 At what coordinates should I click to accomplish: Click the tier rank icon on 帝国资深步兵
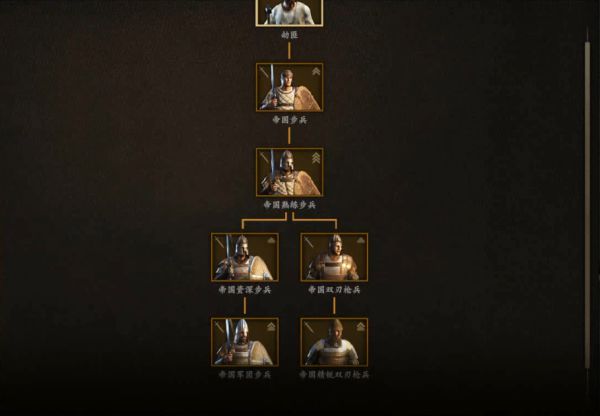point(271,240)
